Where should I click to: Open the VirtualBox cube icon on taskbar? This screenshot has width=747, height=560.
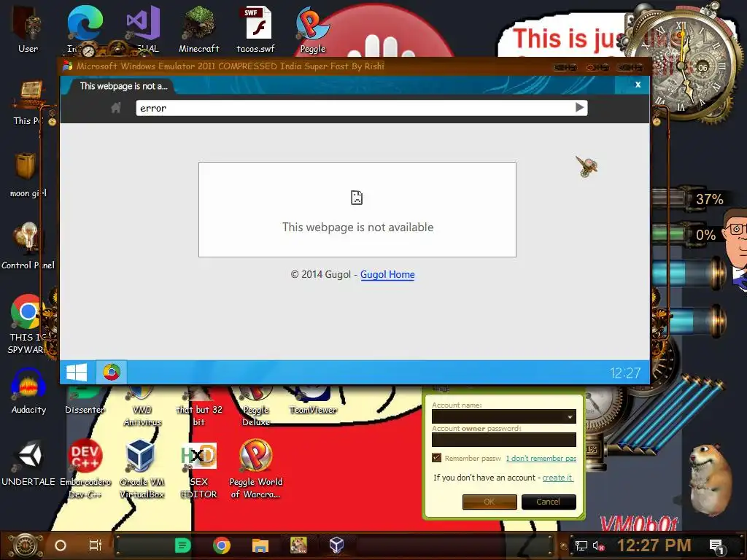(x=336, y=545)
